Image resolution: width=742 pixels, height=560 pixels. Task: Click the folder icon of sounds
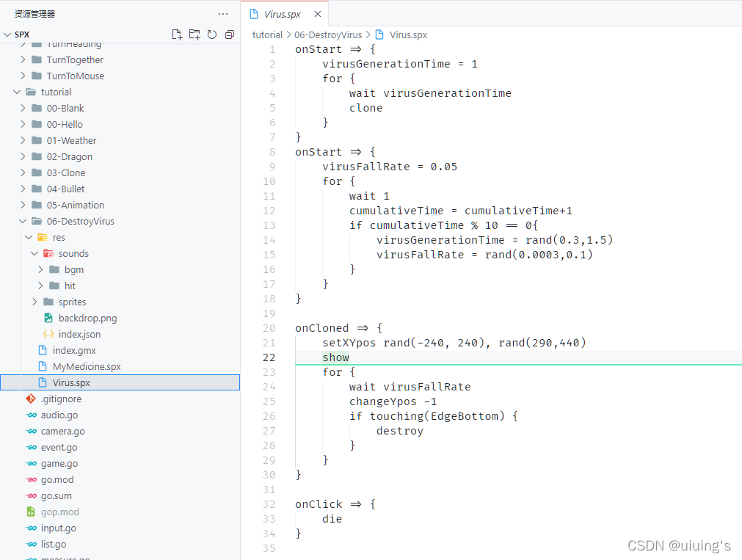(48, 253)
